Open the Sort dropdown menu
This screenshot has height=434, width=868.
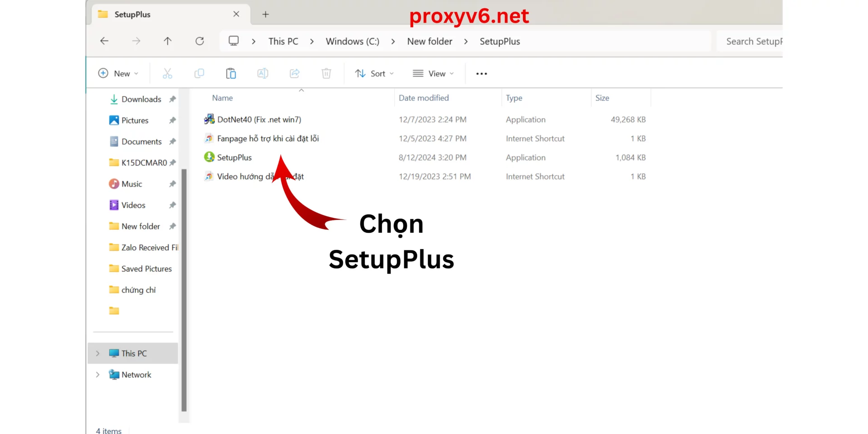(375, 73)
